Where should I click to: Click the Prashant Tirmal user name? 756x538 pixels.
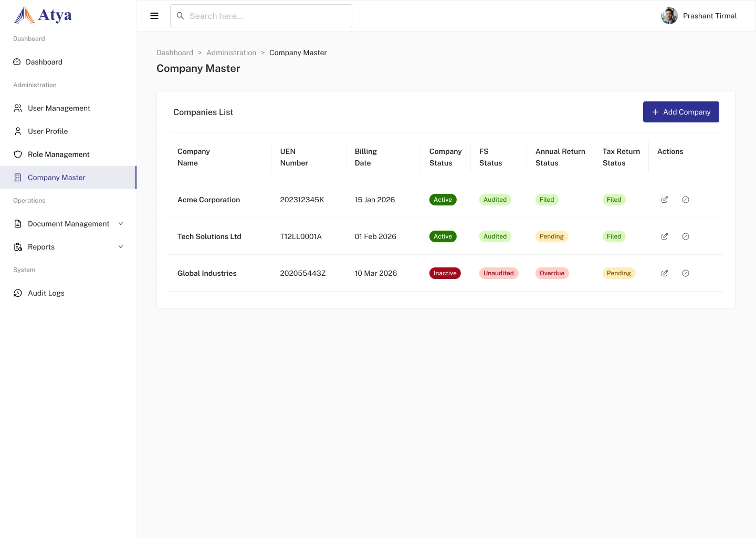pyautogui.click(x=710, y=16)
